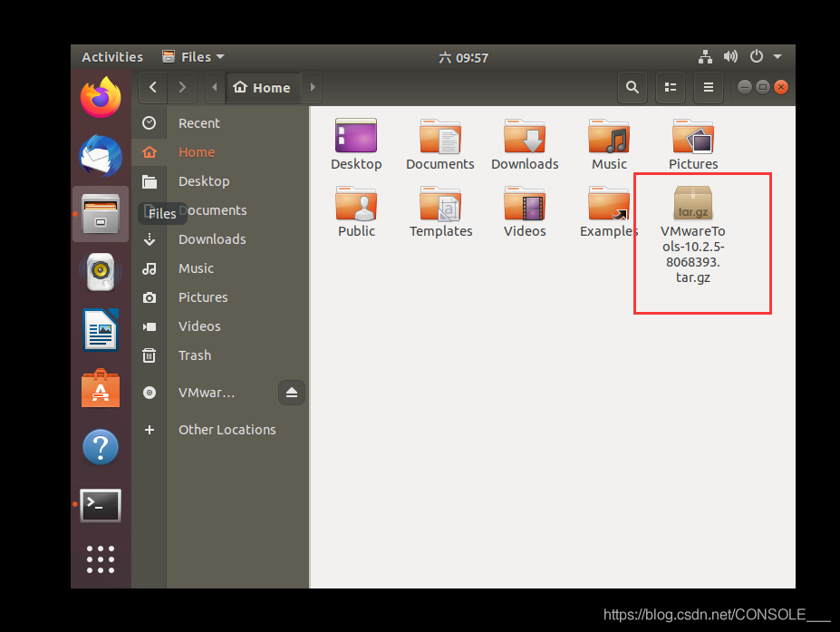Open the hamburger menu in Files

pyautogui.click(x=709, y=87)
